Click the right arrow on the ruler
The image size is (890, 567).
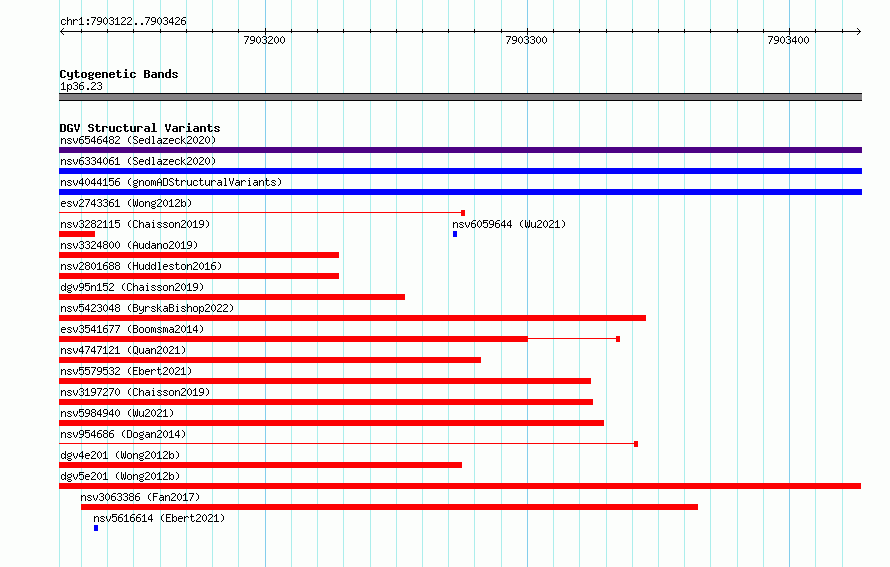point(859,31)
